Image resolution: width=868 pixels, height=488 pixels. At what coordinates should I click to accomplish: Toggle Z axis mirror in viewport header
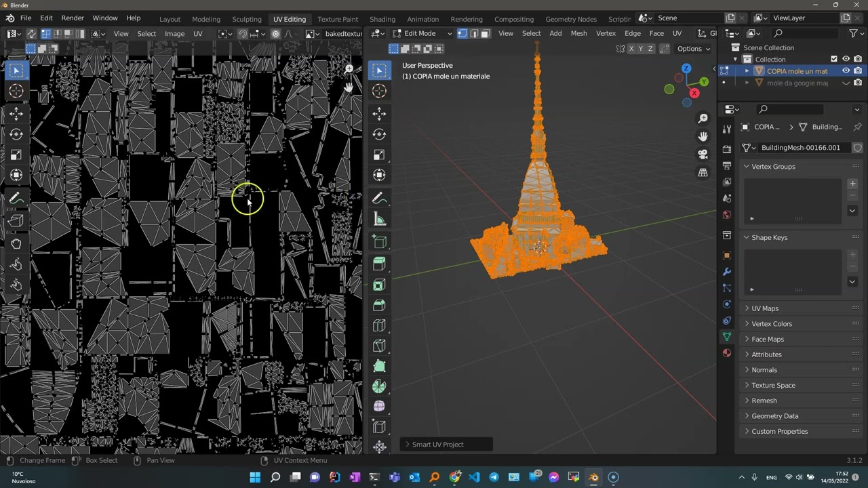[650, 49]
